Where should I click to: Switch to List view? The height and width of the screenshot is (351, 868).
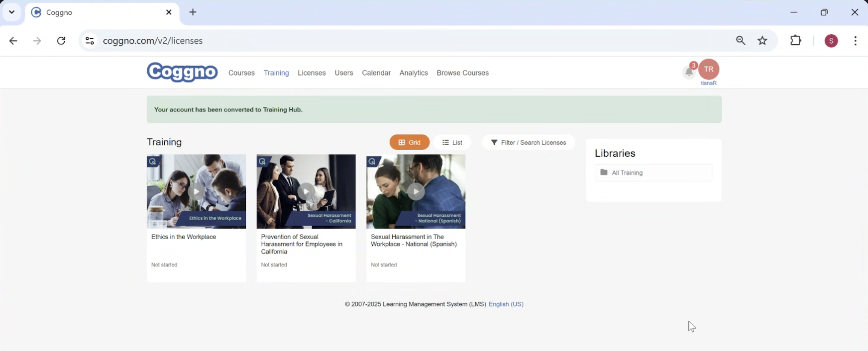pyautogui.click(x=452, y=142)
